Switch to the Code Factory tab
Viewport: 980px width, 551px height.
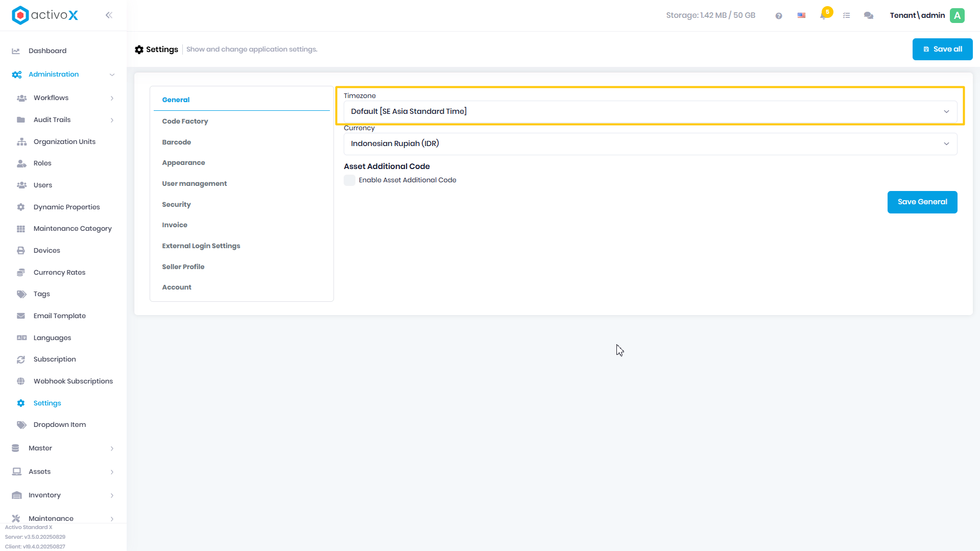click(x=185, y=122)
